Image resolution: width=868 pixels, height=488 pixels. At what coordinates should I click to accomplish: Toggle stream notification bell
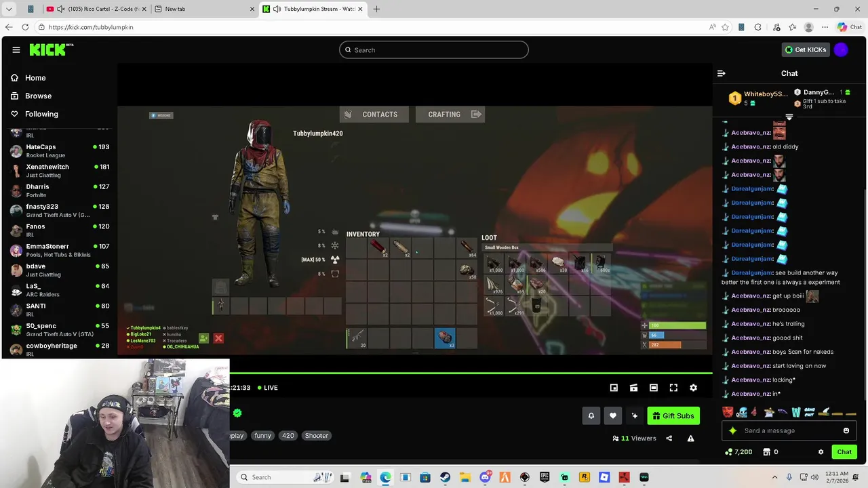591,415
